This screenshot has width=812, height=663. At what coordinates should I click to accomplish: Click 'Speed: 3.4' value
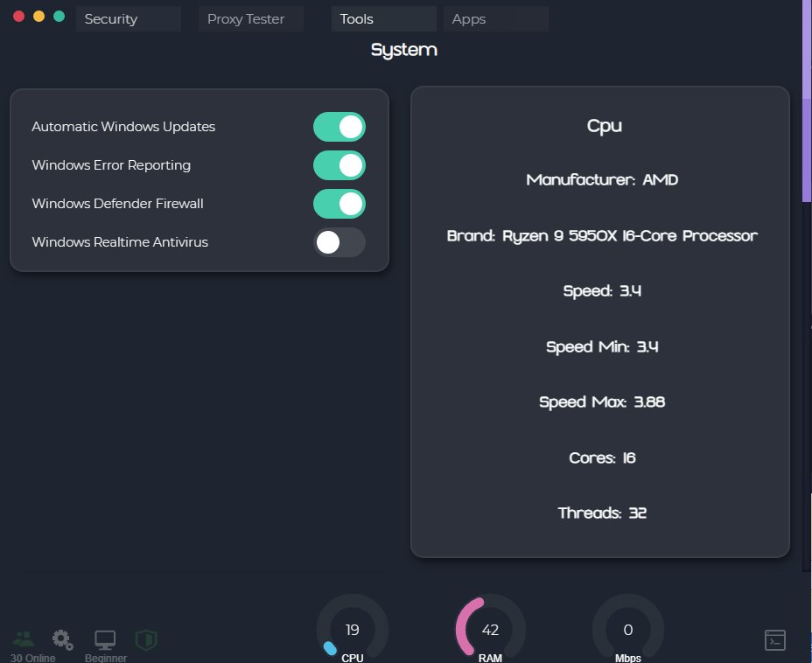602,291
